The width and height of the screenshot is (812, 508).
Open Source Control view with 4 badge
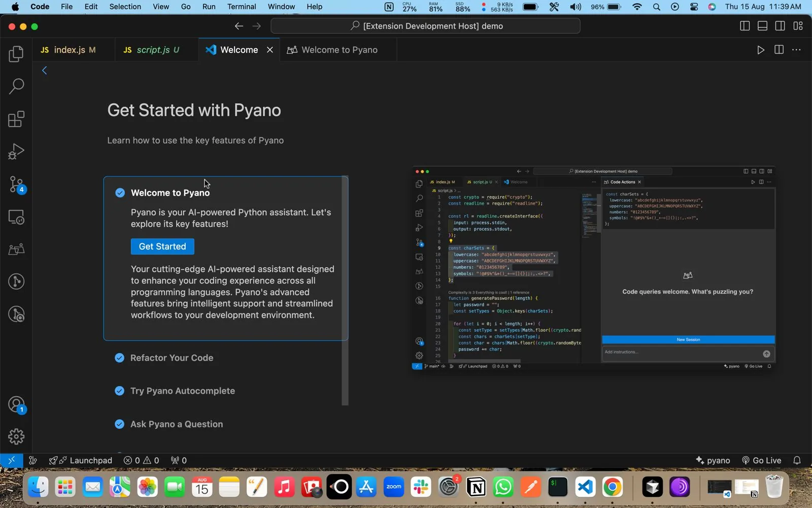[16, 184]
